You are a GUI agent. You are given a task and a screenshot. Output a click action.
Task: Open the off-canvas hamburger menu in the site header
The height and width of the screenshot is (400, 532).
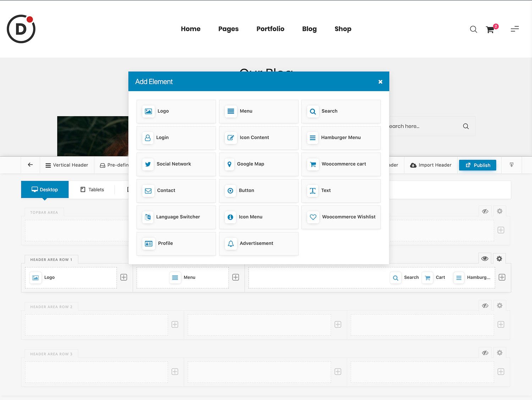coord(515,29)
